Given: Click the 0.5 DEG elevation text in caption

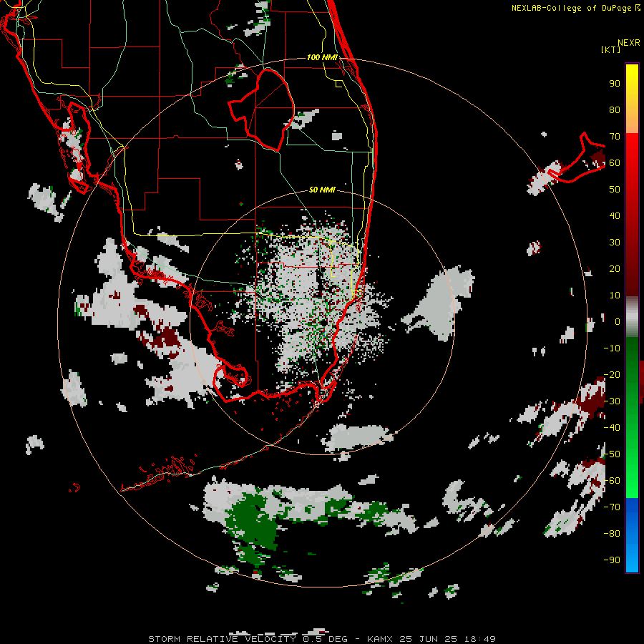Looking at the screenshot, I should click(326, 639).
